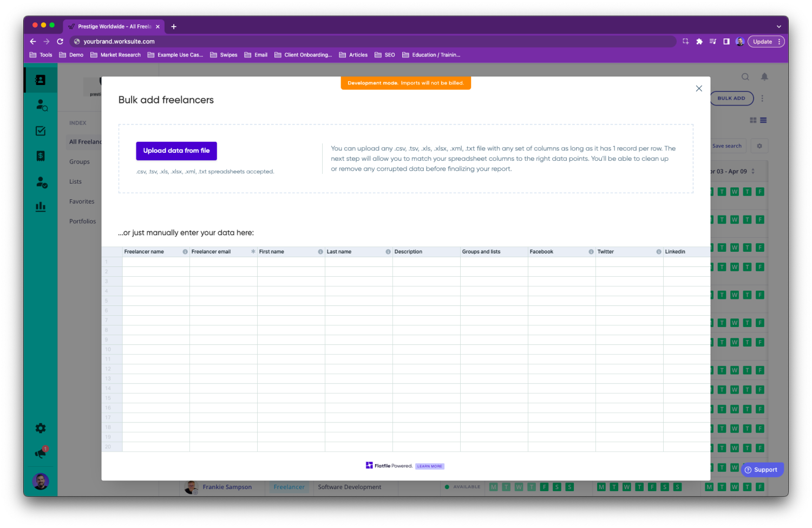Expand the browser tab list chevron

pos(779,27)
